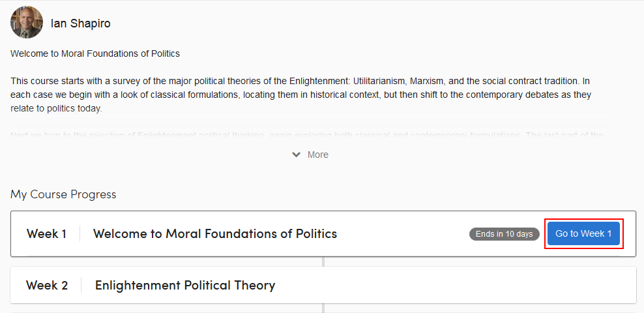644x313 pixels.
Task: Click the empty right side of Week 2 row
Action: (x=489, y=285)
